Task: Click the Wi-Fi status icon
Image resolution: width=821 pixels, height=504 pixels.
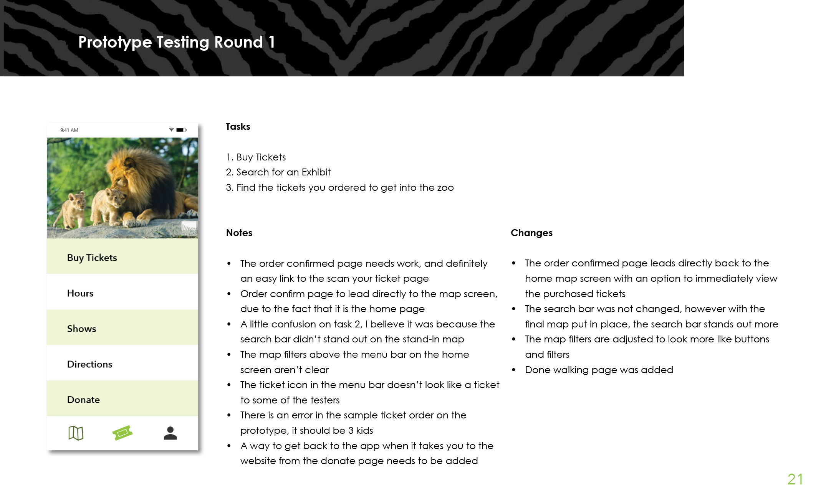Action: click(171, 130)
